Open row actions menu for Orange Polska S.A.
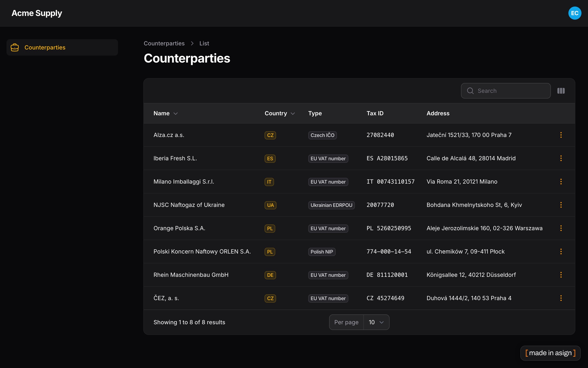This screenshot has height=368, width=588. click(x=561, y=228)
